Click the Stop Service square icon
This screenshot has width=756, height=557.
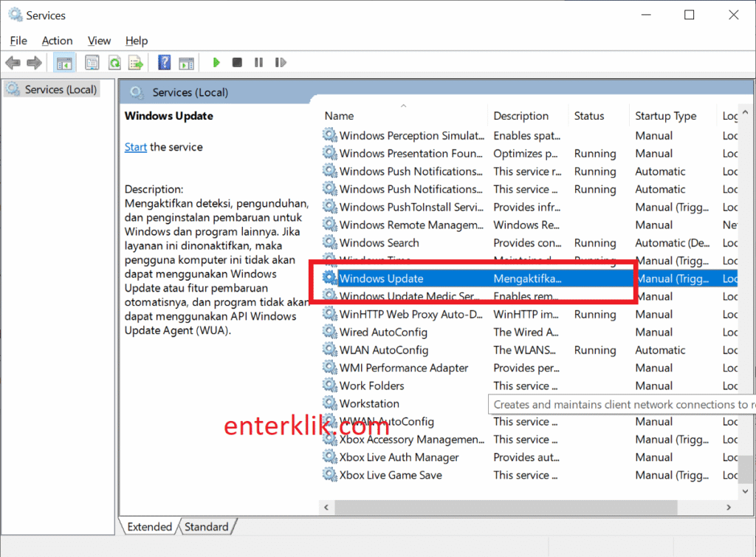tap(237, 63)
